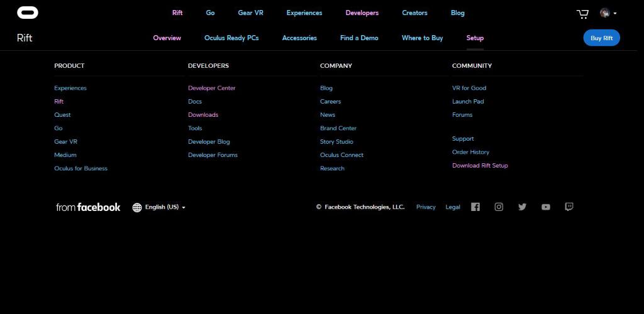Switch to Where to Buy tab

pos(422,38)
